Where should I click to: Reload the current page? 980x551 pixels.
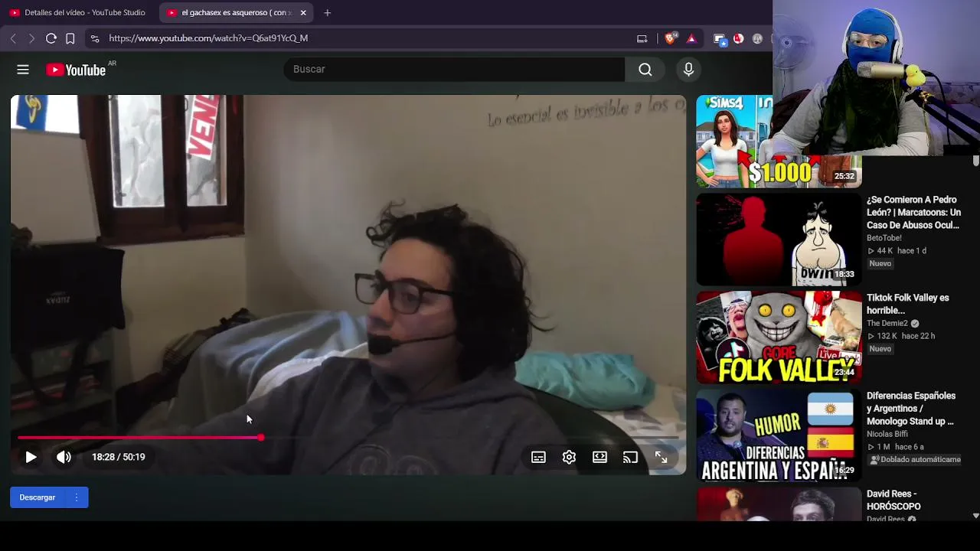click(x=51, y=38)
